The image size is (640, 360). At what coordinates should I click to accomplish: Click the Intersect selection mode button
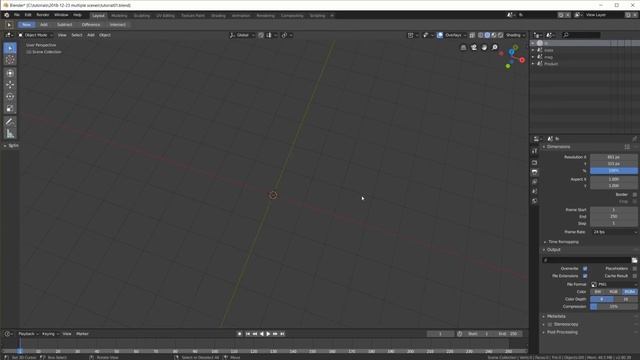(118, 25)
